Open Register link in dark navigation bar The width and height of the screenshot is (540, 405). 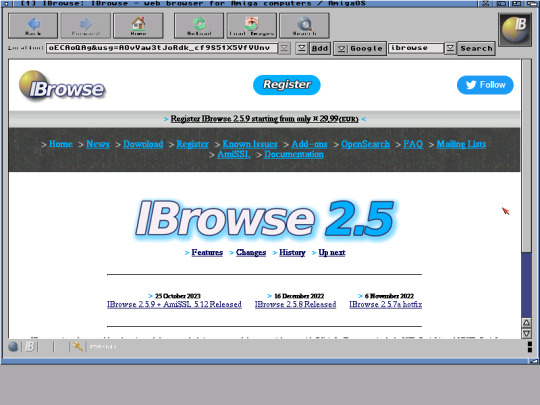(x=193, y=144)
